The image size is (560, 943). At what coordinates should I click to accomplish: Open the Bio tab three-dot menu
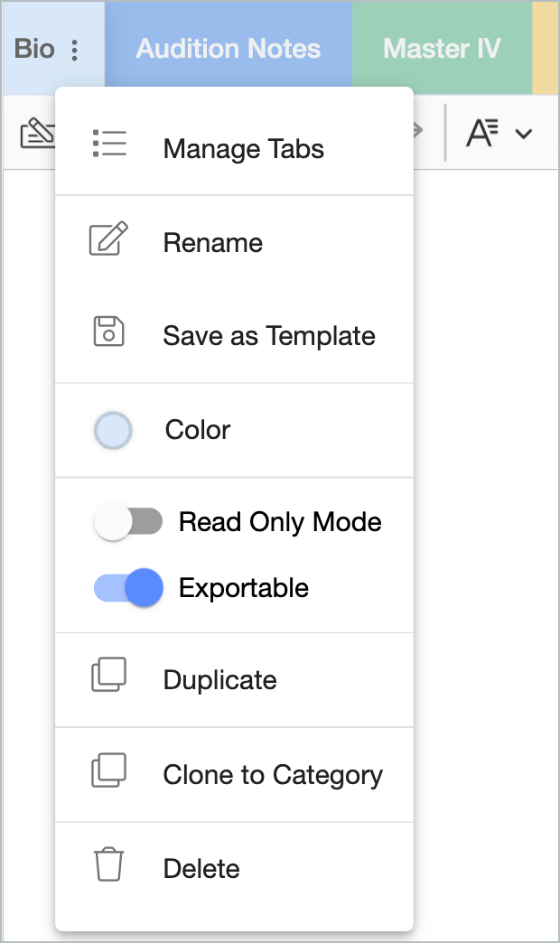(75, 50)
